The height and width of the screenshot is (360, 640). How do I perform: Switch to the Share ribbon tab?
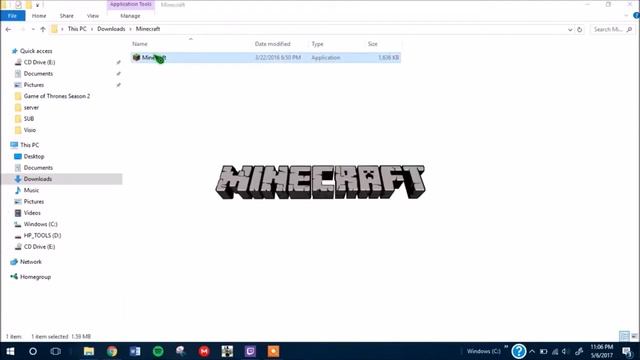[x=67, y=16]
